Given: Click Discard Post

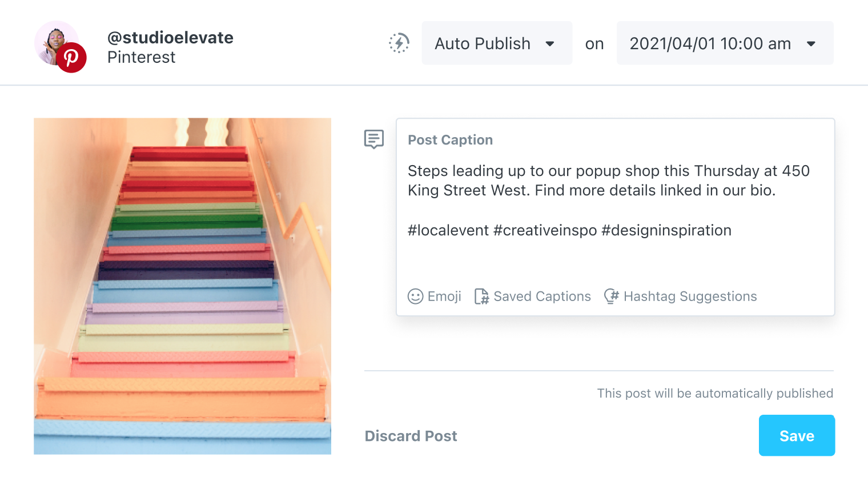Looking at the screenshot, I should point(411,436).
